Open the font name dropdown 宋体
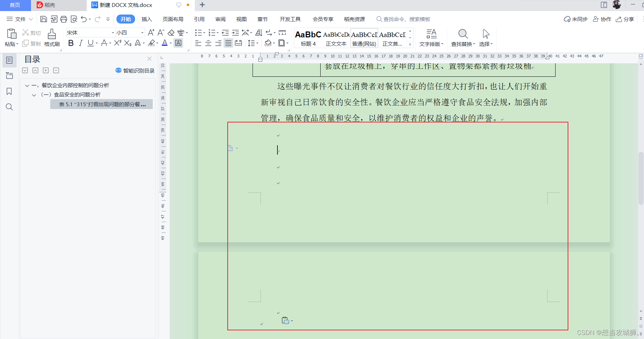The width and height of the screenshot is (644, 339). click(x=113, y=33)
